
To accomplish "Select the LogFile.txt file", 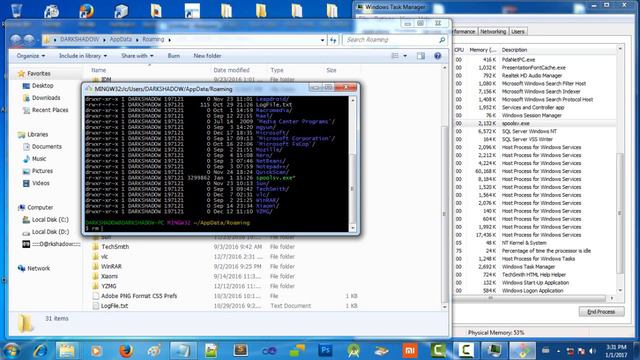I will click(x=114, y=306).
